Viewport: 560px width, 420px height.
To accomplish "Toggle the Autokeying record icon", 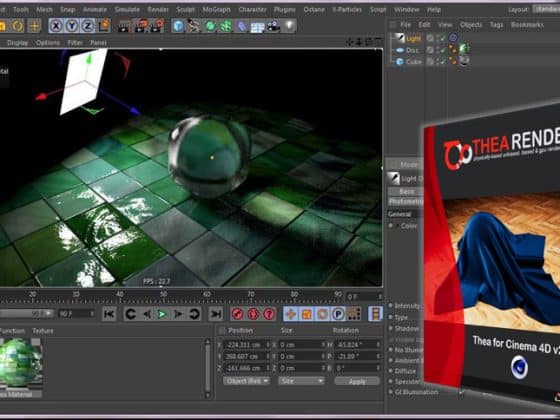I will (x=253, y=314).
